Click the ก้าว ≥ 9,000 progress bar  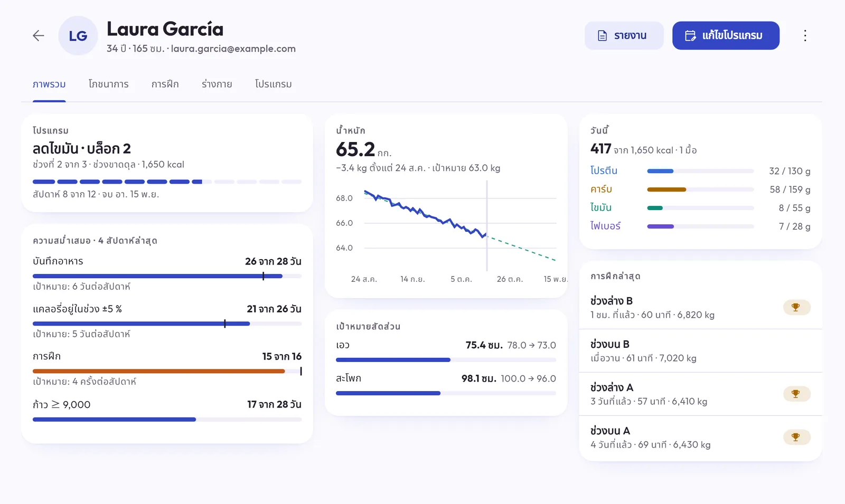167,420
